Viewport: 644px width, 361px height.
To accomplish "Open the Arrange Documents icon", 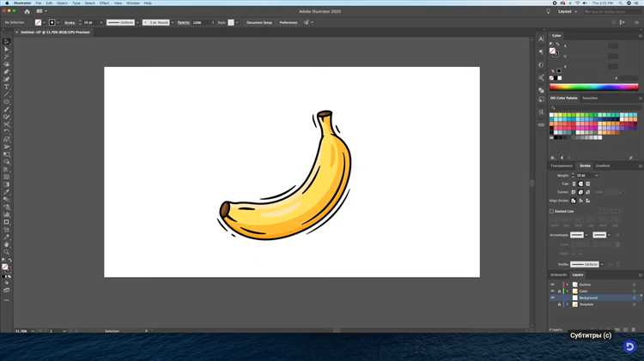I will tap(39, 11).
